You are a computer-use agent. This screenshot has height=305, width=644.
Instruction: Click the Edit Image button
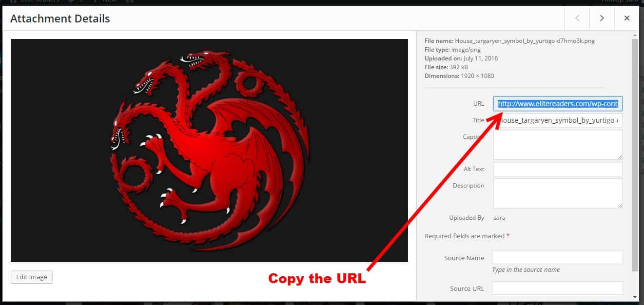pyautogui.click(x=32, y=277)
